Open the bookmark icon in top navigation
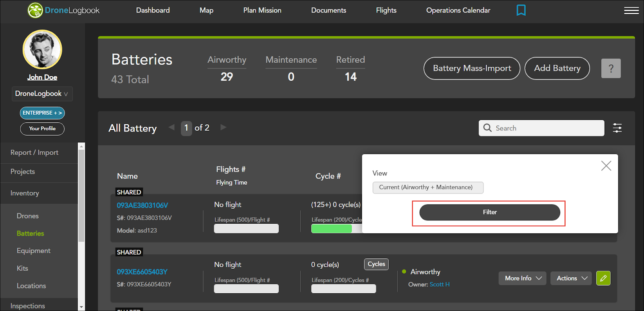The height and width of the screenshot is (311, 644). [x=521, y=10]
